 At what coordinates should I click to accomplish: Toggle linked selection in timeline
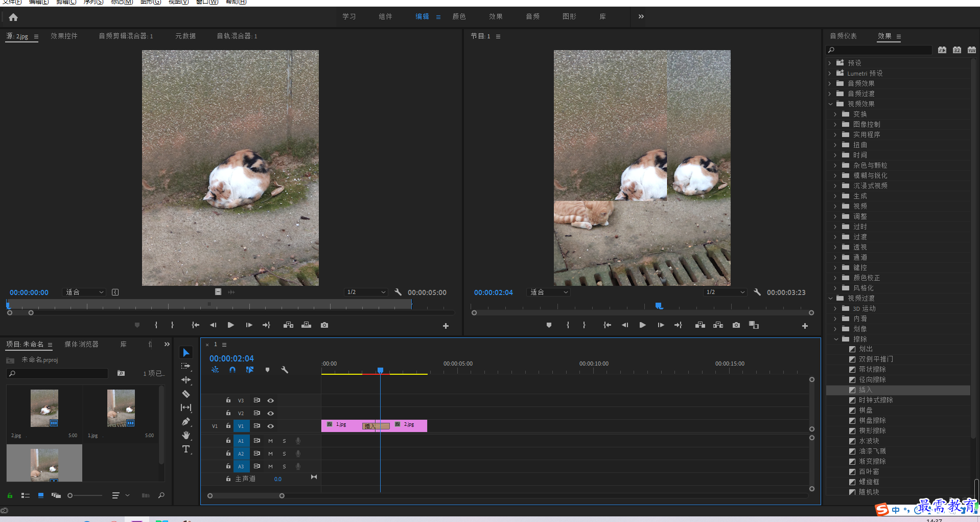[x=250, y=370]
